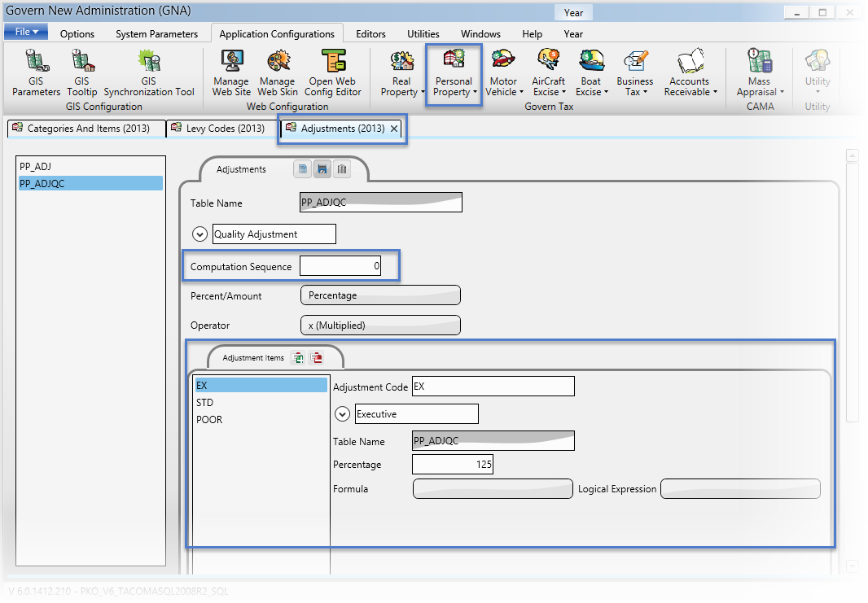This screenshot has width=868, height=603.
Task: Open Web Config Editor
Action: click(332, 73)
